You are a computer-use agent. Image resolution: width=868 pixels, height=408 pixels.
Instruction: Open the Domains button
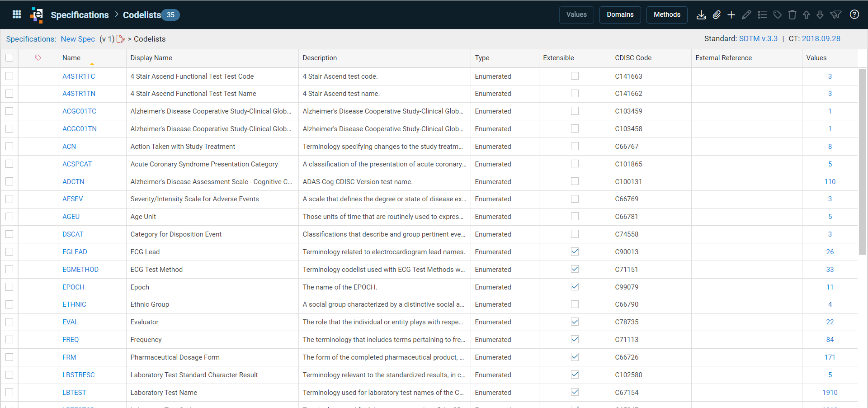[620, 15]
